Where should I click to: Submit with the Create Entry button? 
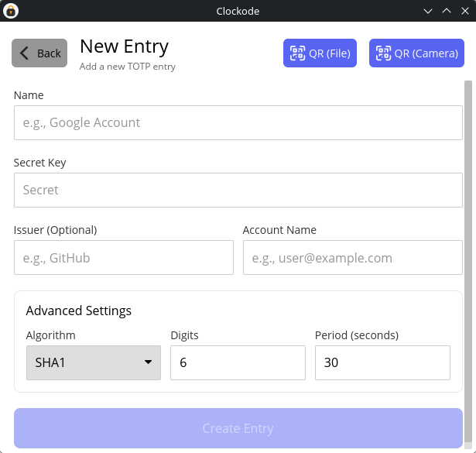point(238,428)
